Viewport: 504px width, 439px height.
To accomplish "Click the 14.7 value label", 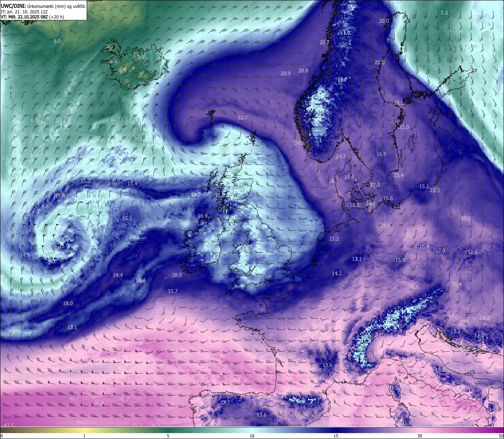I will point(24,255).
